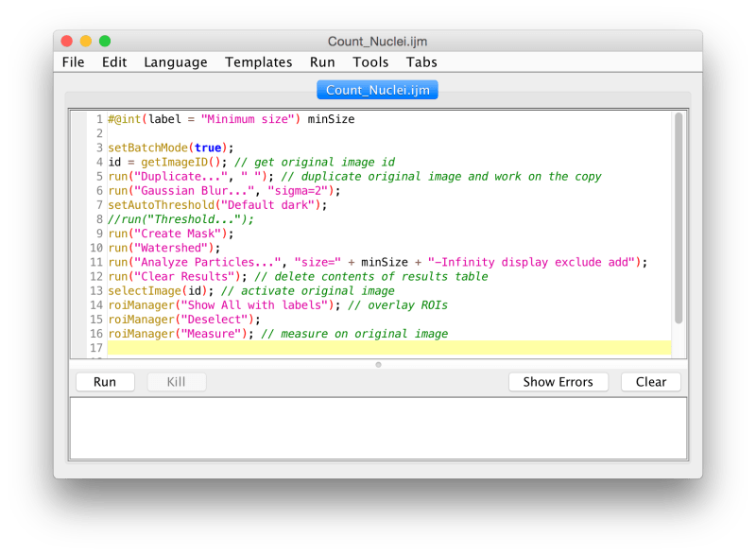756x555 pixels.
Task: Open the Templates menu
Action: click(x=258, y=61)
